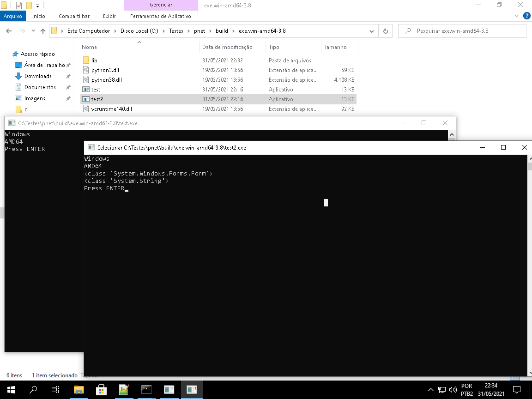Sort files by clicking the Tamanho column header
Screen dimensions: 532x399
pyautogui.click(x=336, y=47)
